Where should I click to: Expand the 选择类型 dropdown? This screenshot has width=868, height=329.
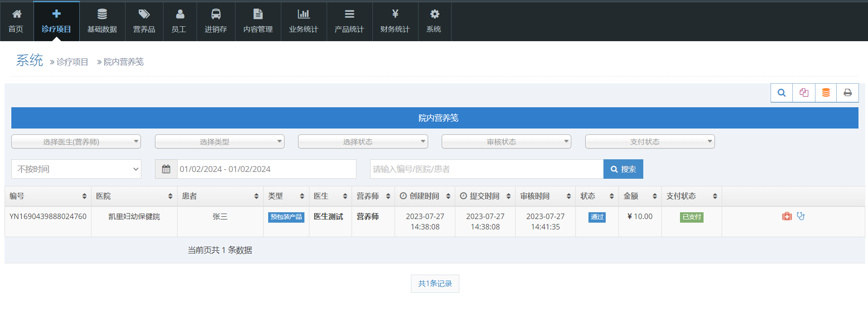[220, 142]
